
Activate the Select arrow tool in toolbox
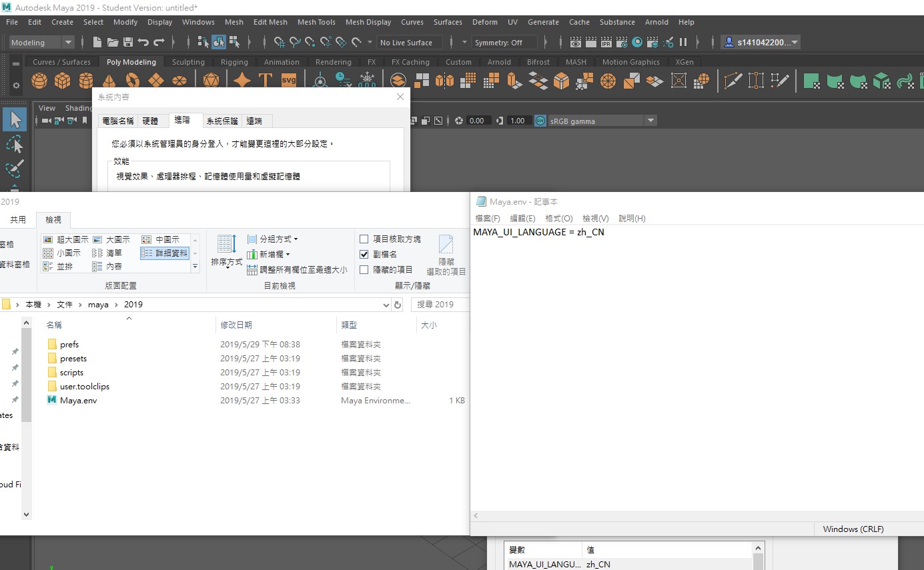15,119
